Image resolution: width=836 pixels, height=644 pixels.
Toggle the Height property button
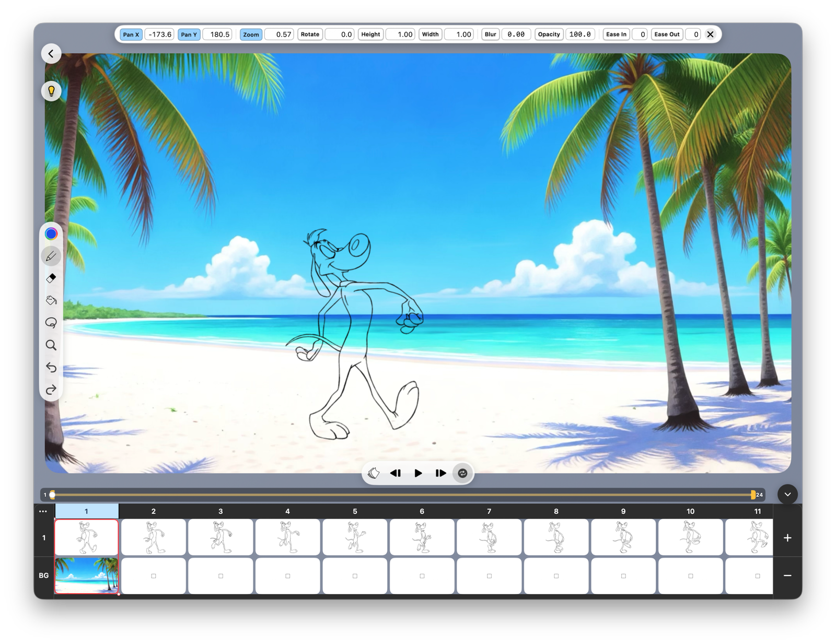pyautogui.click(x=370, y=34)
